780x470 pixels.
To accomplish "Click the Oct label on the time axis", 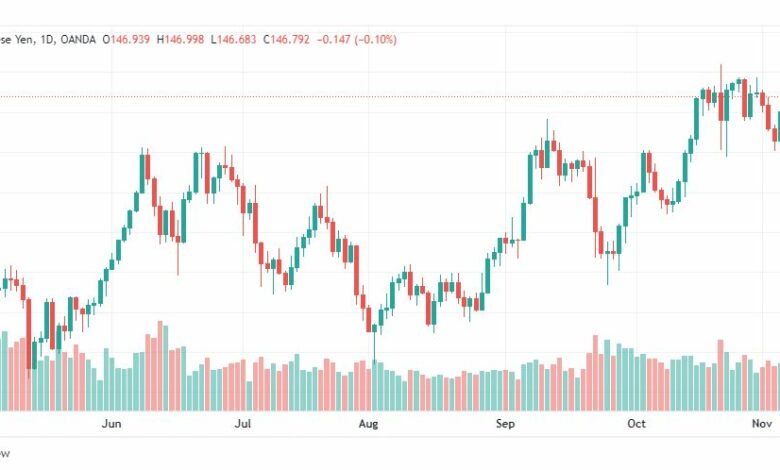I will pos(636,424).
